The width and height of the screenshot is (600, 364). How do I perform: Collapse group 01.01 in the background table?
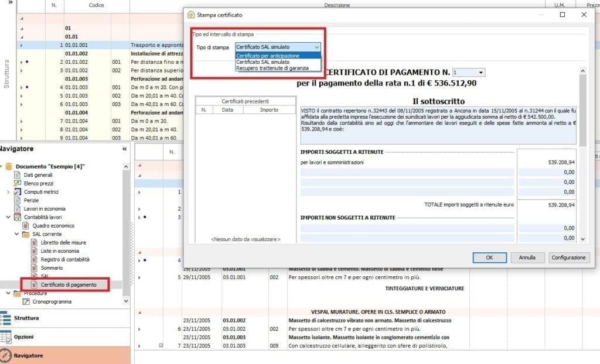(x=22, y=37)
